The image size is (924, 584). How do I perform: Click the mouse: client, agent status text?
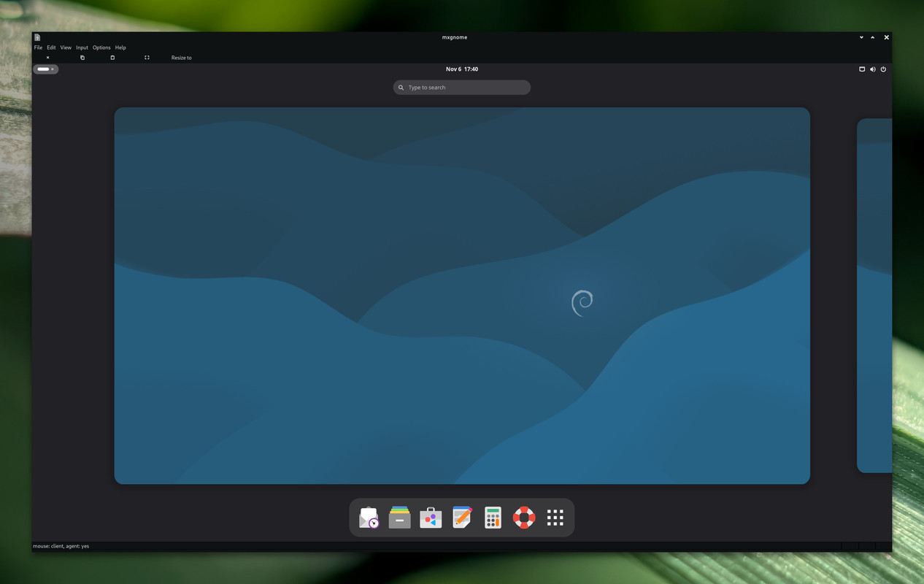point(61,546)
